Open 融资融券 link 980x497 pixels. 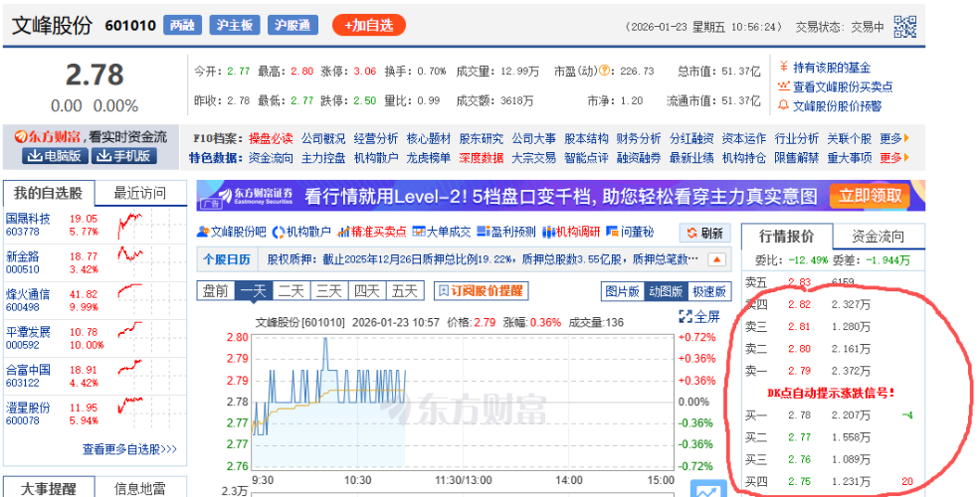tap(638, 158)
